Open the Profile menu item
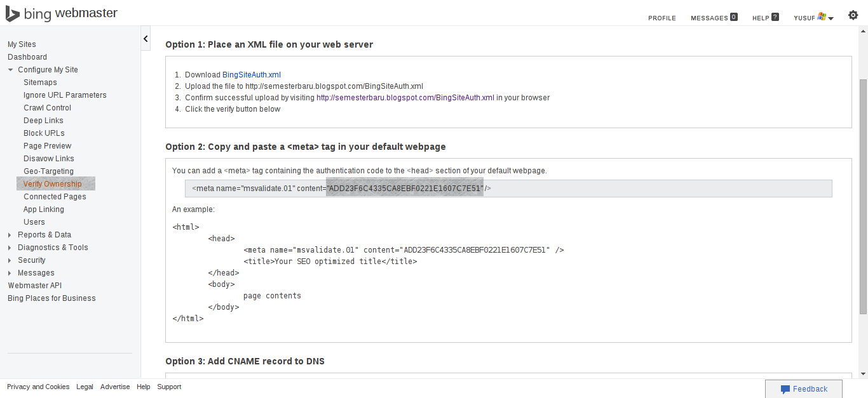 pos(661,18)
